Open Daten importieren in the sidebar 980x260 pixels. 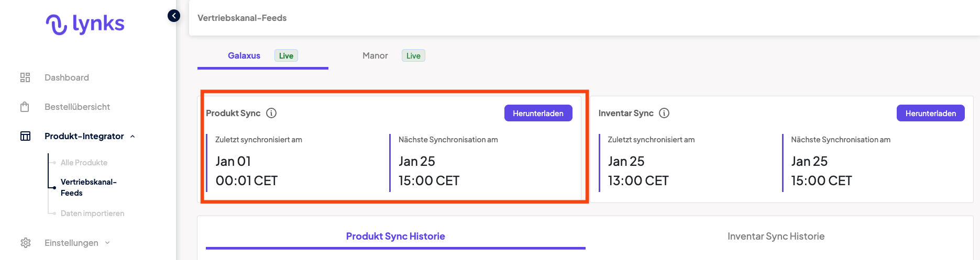pos(92,213)
